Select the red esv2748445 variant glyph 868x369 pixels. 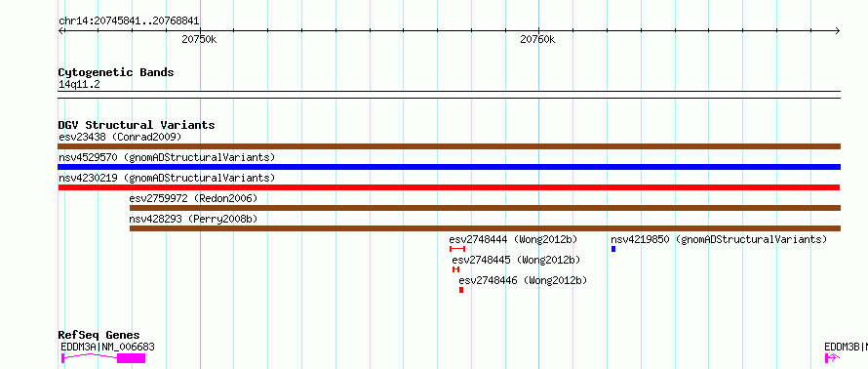coord(455,269)
